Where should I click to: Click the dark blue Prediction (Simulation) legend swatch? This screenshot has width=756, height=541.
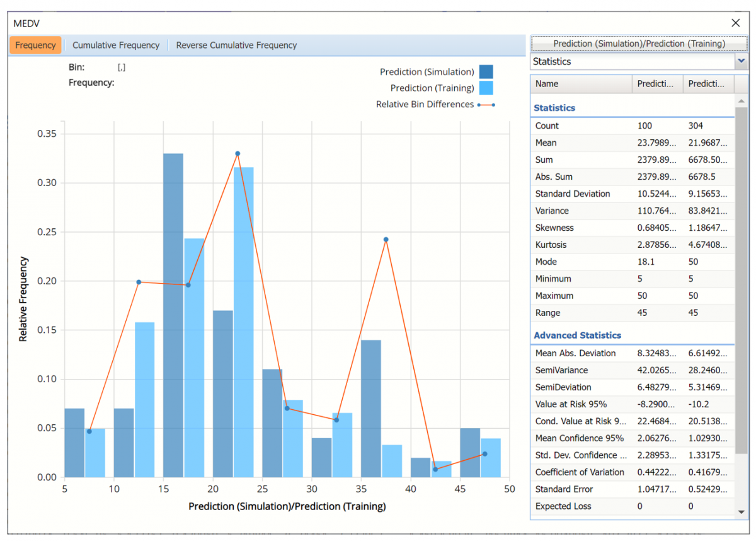point(486,72)
